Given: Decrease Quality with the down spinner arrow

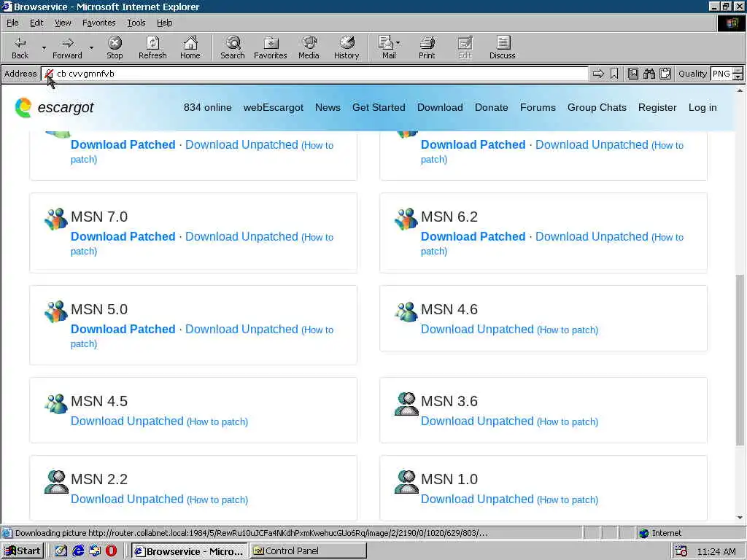Looking at the screenshot, I should click(x=738, y=77).
